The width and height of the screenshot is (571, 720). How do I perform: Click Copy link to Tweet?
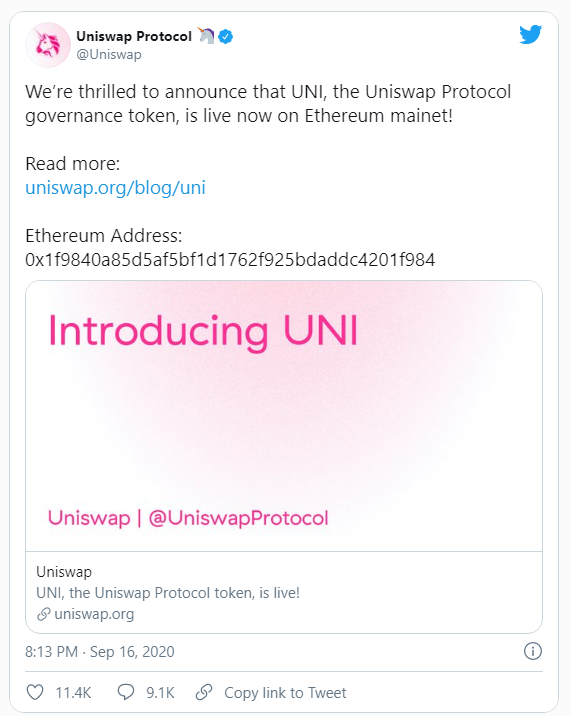coord(285,692)
